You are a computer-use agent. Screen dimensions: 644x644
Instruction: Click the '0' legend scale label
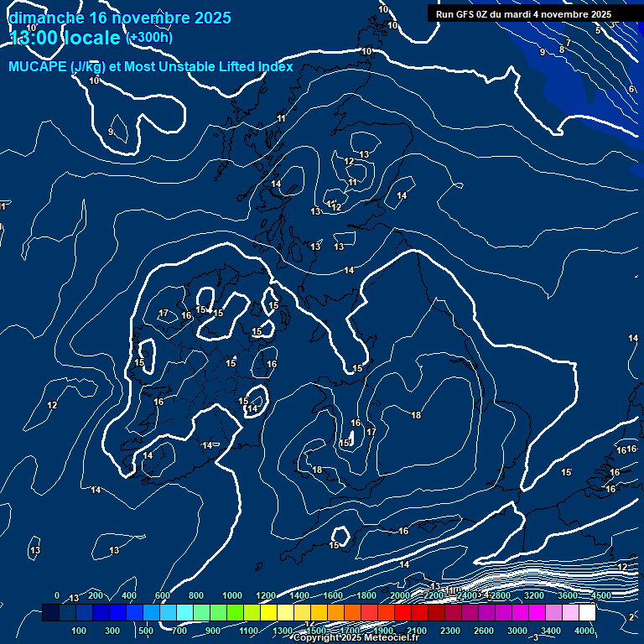57,595
